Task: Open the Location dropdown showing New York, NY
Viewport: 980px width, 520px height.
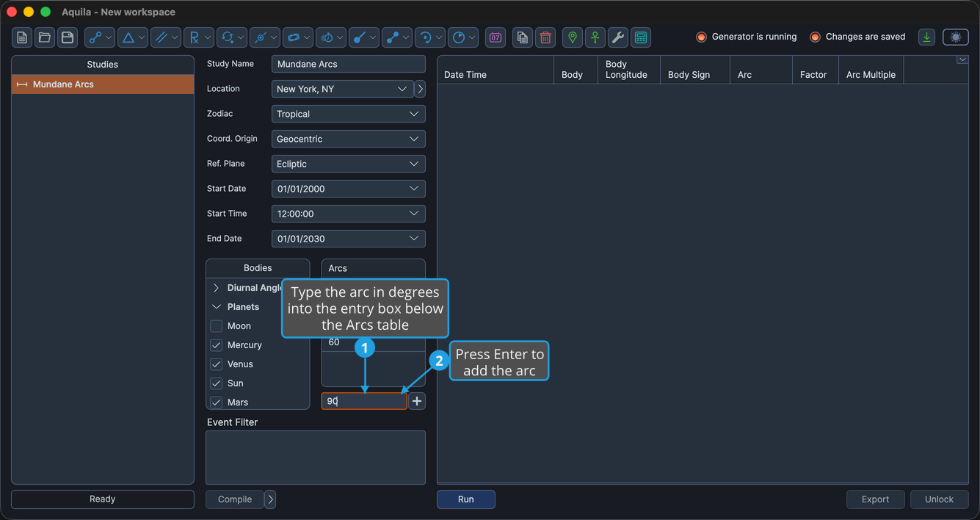Action: [342, 89]
